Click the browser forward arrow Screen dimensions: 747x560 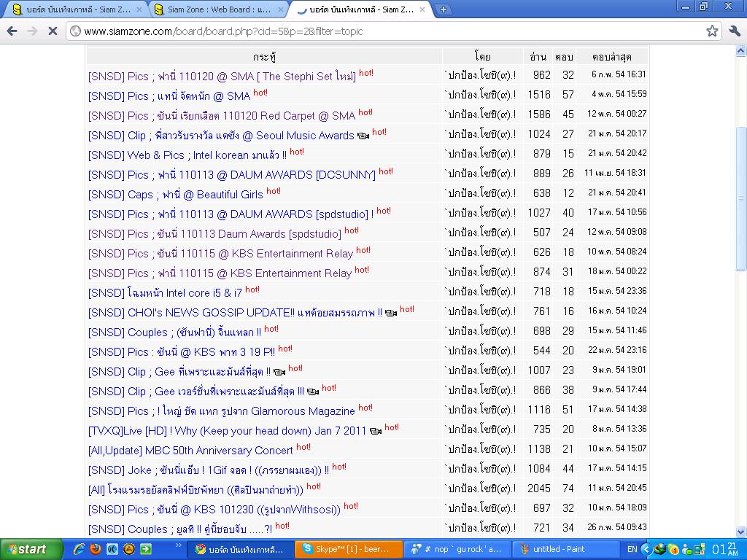point(32,31)
